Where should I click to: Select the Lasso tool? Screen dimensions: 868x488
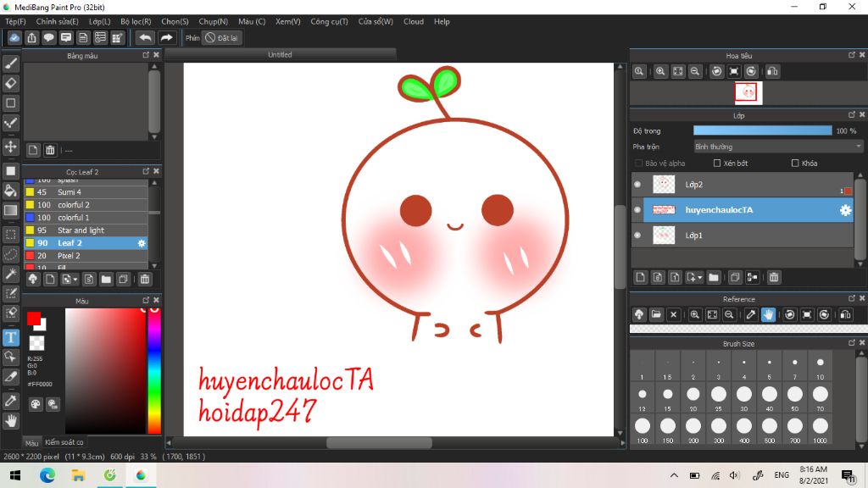(x=10, y=254)
